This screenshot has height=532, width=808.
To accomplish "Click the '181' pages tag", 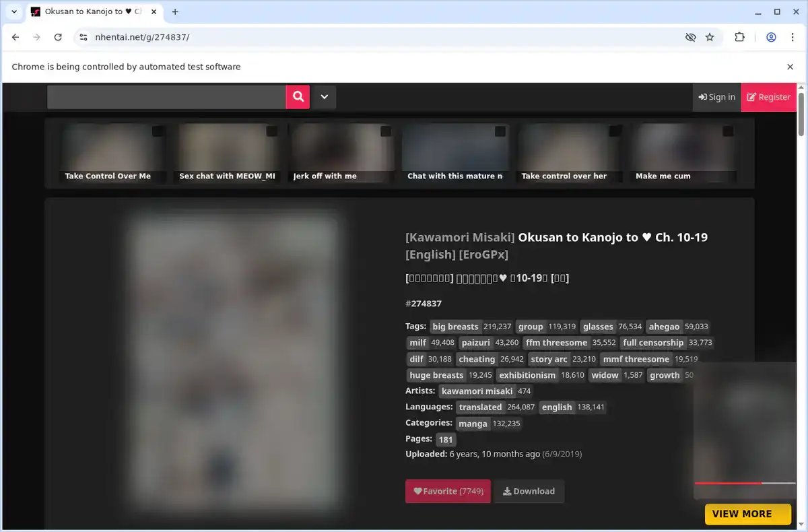I will coord(446,440).
